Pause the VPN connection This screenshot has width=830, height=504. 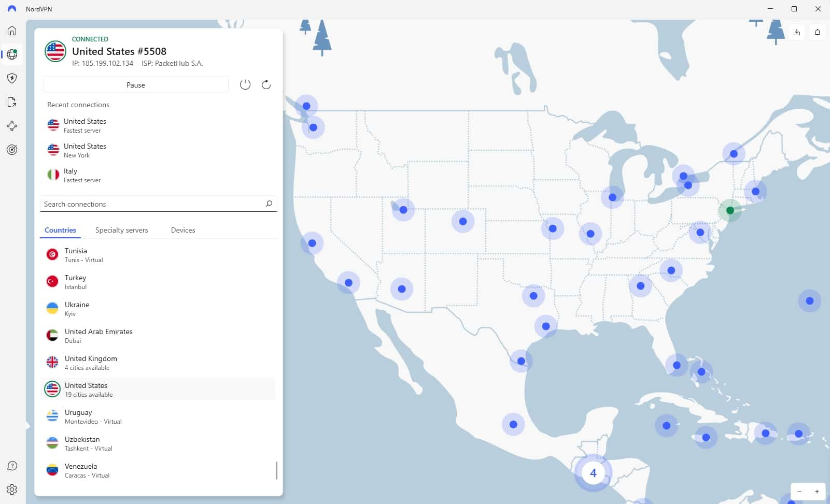(x=136, y=85)
